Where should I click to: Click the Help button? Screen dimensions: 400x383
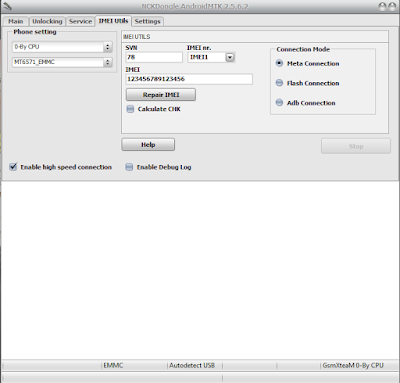tap(148, 145)
